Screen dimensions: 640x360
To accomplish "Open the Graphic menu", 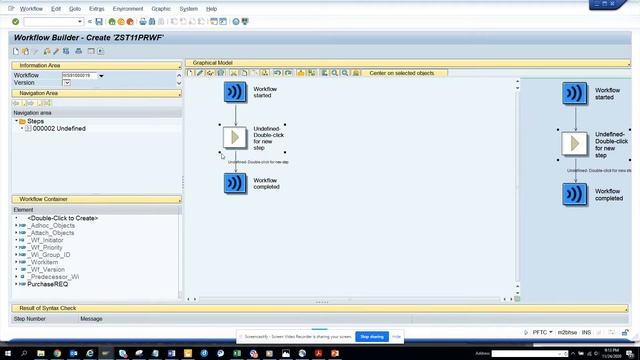I will coord(161,9).
